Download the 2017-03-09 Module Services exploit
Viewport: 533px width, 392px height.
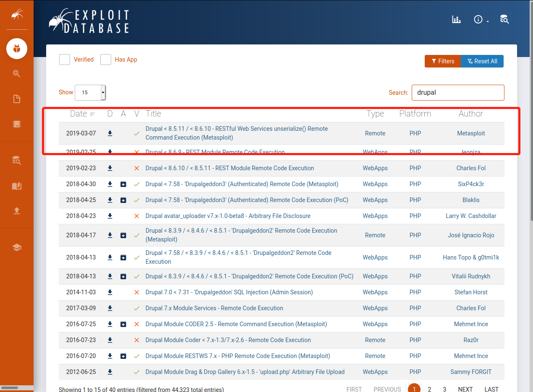pos(110,308)
